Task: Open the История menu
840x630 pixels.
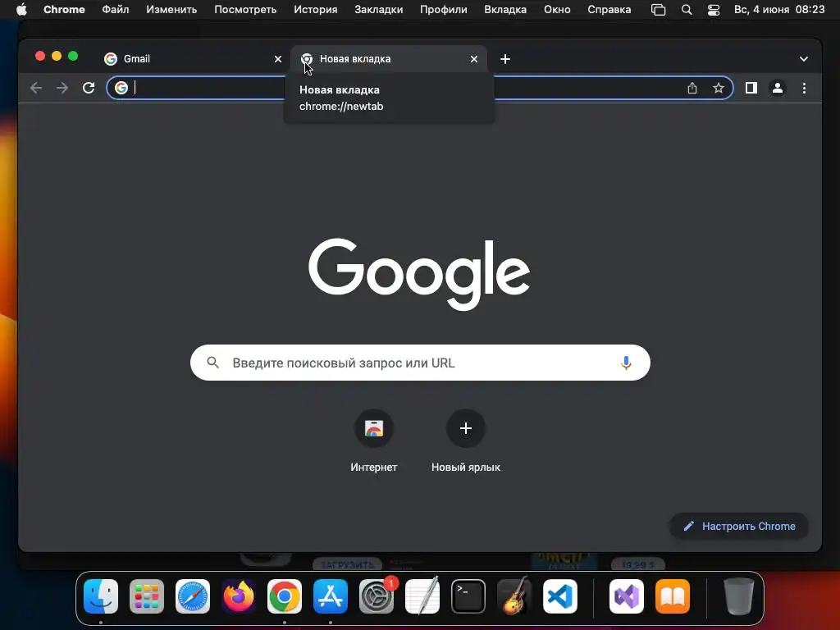Action: pos(316,10)
